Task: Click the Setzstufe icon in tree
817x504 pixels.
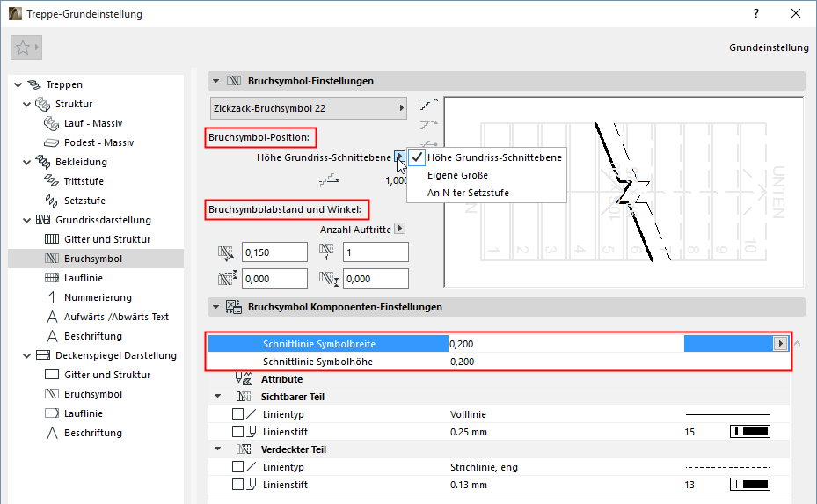Action: [x=51, y=201]
